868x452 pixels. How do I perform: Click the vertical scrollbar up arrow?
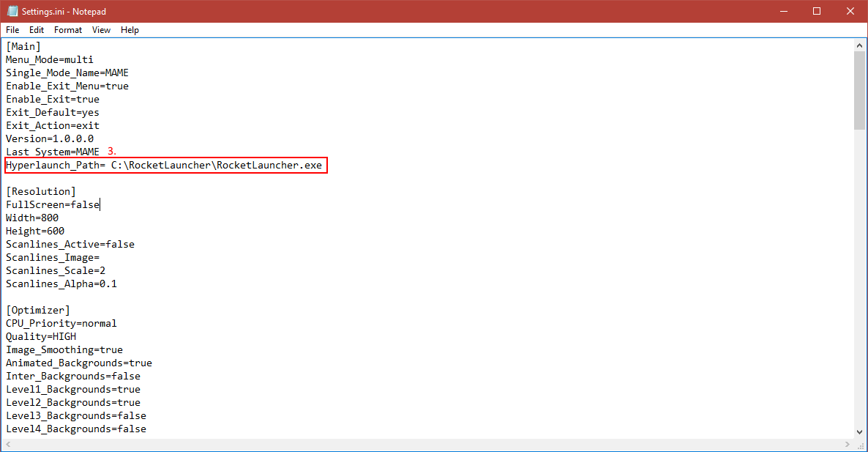pyautogui.click(x=859, y=45)
